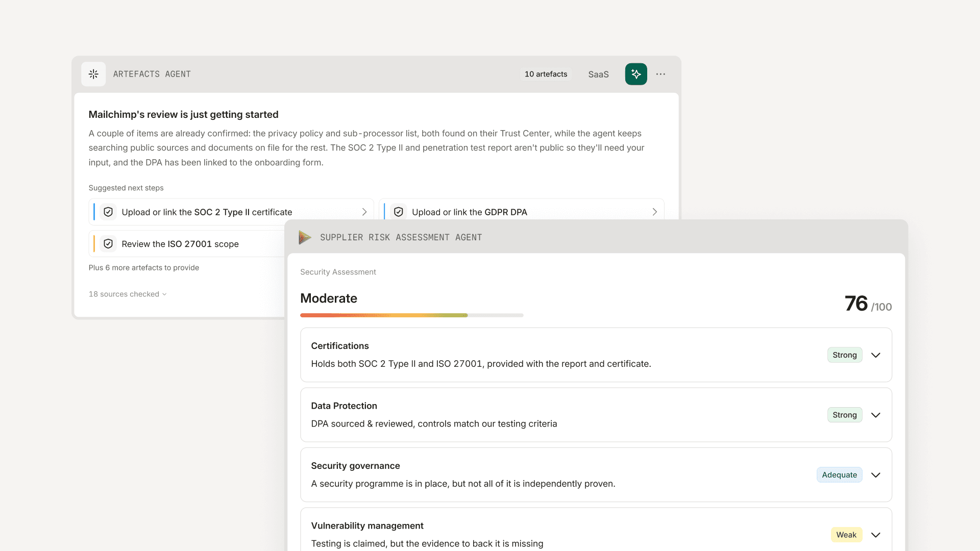Open the SOC 2 Type II step arrow

click(x=364, y=212)
